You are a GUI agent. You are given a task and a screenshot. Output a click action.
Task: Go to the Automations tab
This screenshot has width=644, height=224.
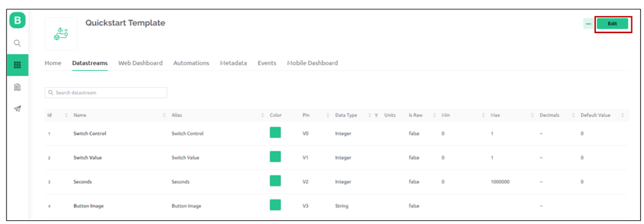tap(192, 63)
